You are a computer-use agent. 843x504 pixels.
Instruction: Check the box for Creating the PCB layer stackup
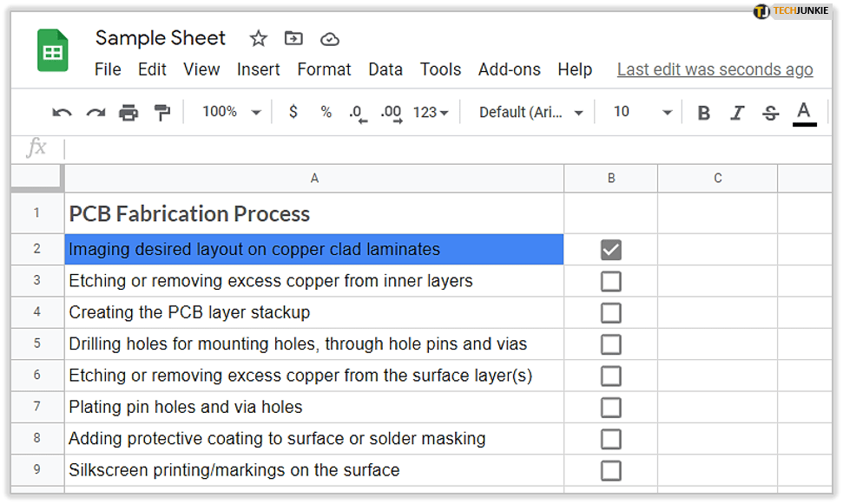(x=611, y=313)
